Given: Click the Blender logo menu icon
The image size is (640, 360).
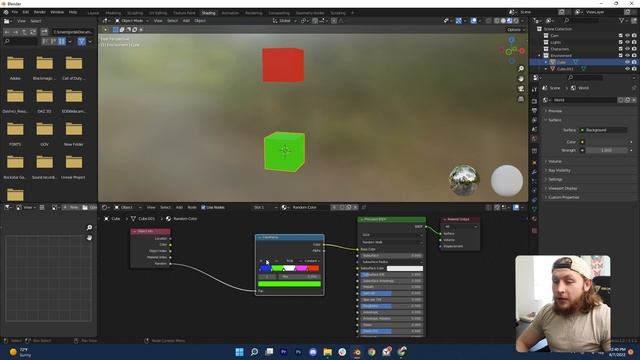Looking at the screenshot, I should click(6, 12).
